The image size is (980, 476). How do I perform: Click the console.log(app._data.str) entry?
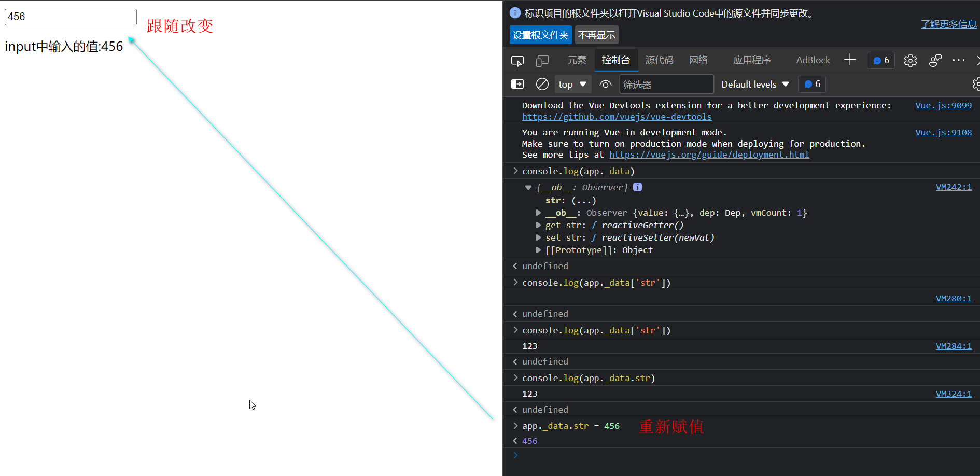589,378
